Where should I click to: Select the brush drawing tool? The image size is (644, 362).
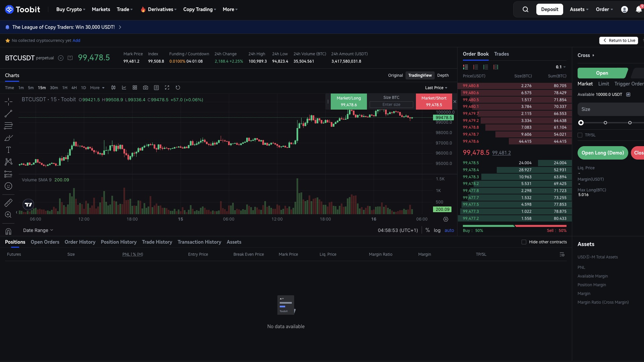[8, 138]
